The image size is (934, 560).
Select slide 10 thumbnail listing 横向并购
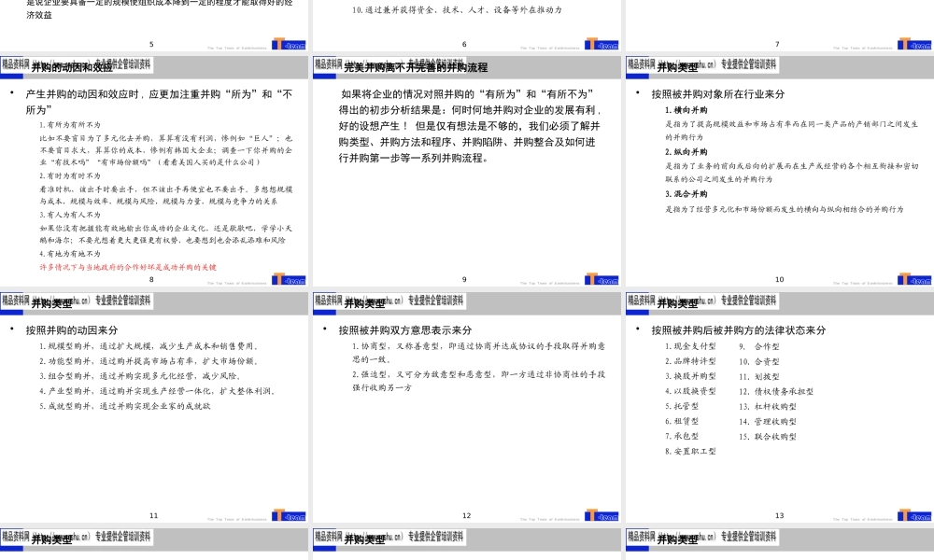[x=780, y=171]
